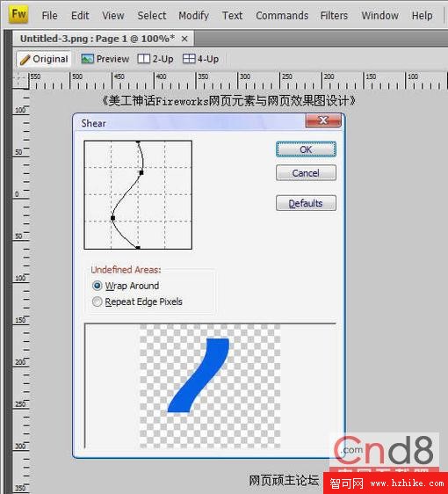448x494 pixels.
Task: Open the Filters menu
Action: pyautogui.click(x=334, y=16)
